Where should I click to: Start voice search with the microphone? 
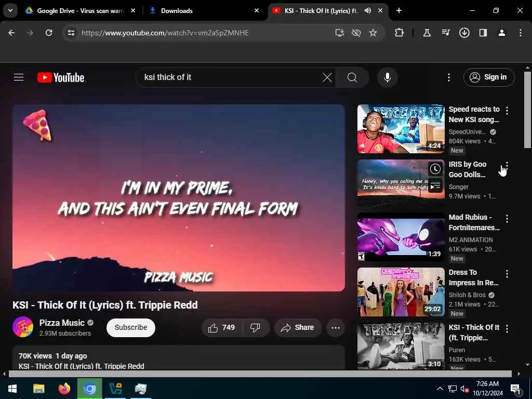(x=387, y=77)
